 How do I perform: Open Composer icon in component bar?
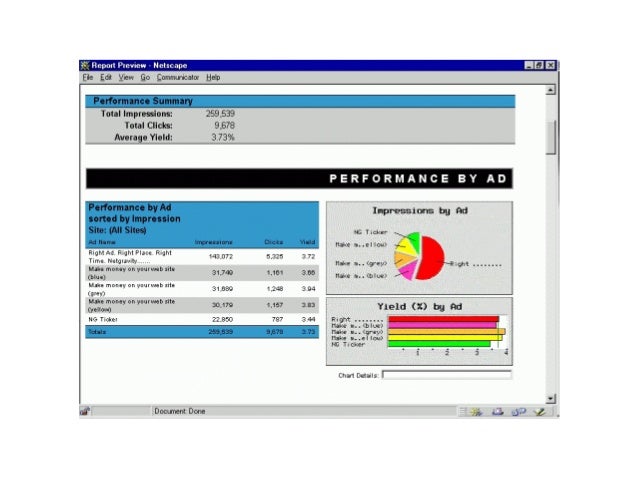540,412
